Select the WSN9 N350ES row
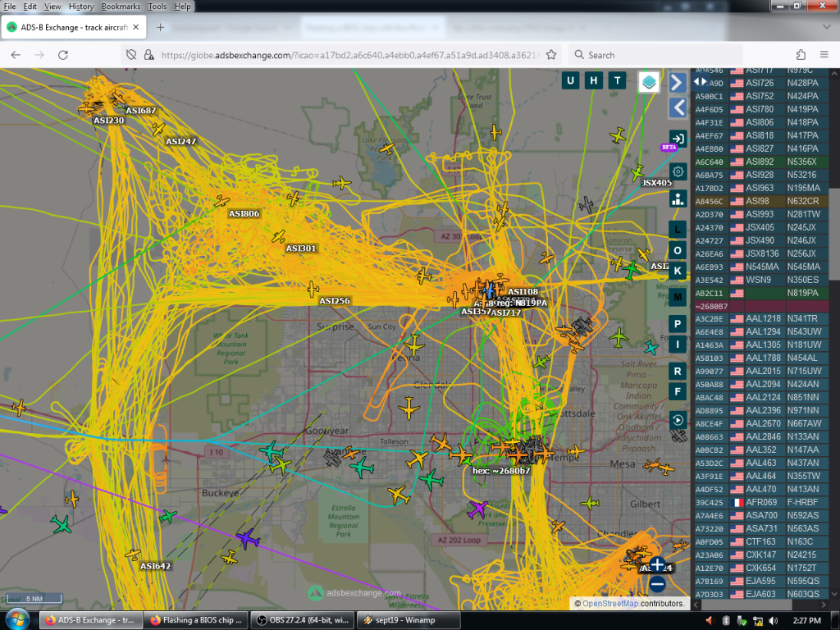This screenshot has height=630, width=840. 760,280
